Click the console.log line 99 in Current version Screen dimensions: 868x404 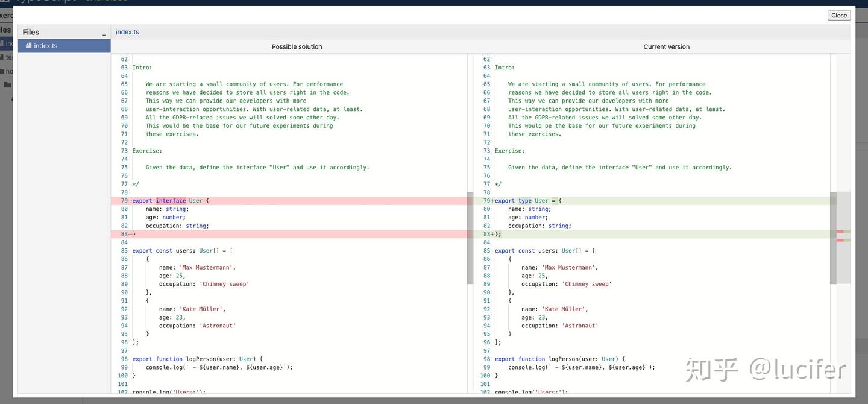[582, 368]
